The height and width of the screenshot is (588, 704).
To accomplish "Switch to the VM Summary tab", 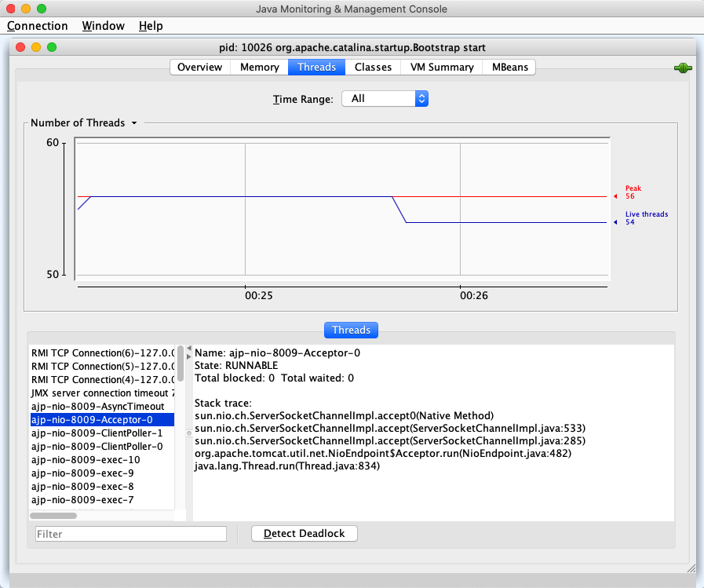I will pos(442,68).
